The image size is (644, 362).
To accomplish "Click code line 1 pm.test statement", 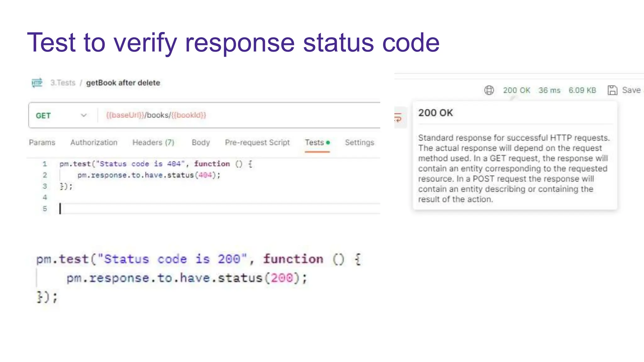I will 156,164.
